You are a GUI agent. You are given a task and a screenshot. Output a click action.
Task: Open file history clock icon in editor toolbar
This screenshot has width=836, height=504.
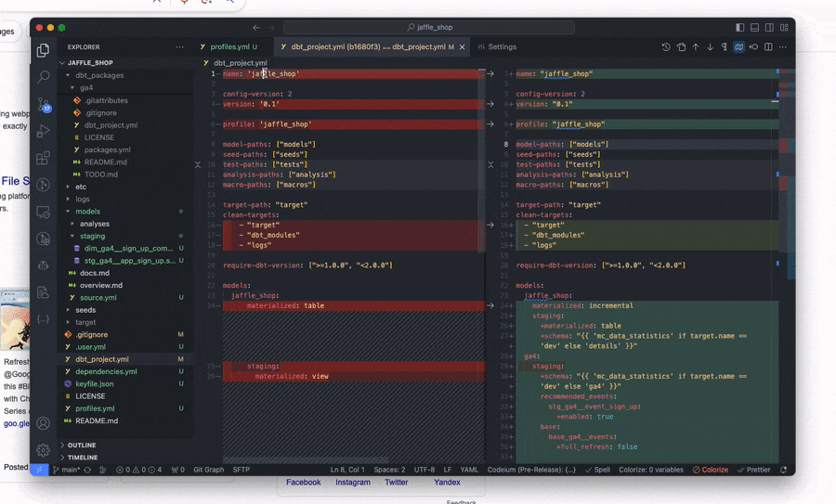point(666,47)
